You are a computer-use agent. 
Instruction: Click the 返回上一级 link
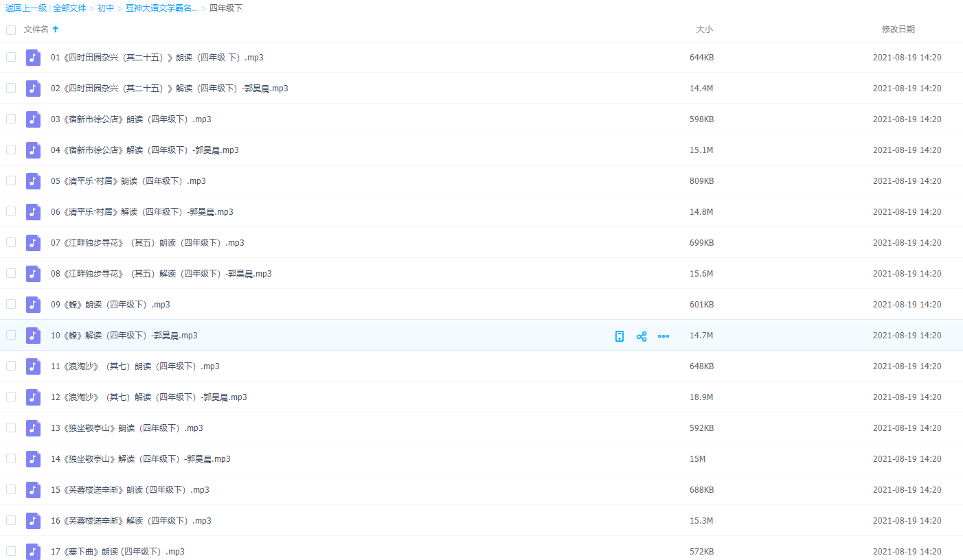coord(26,8)
